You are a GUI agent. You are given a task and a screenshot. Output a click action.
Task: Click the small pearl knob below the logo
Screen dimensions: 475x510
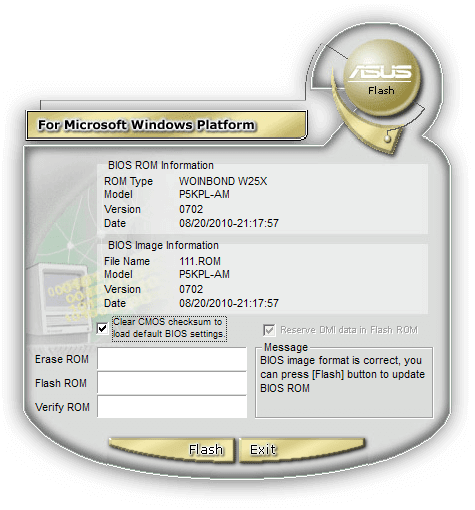387,138
